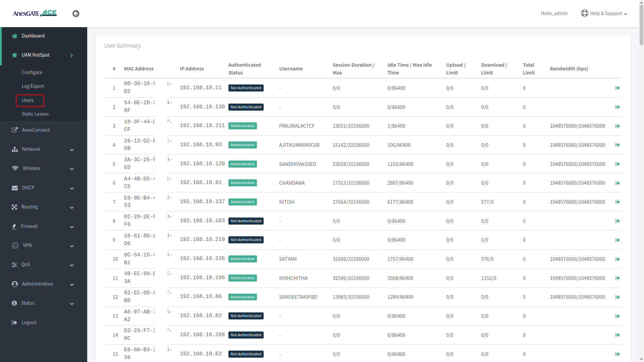Click the Help & Support lifebuoy icon

[x=584, y=13]
